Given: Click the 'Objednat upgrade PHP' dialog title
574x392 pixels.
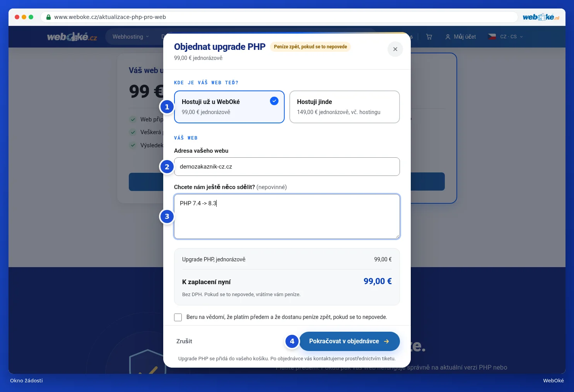Looking at the screenshot, I should 220,47.
